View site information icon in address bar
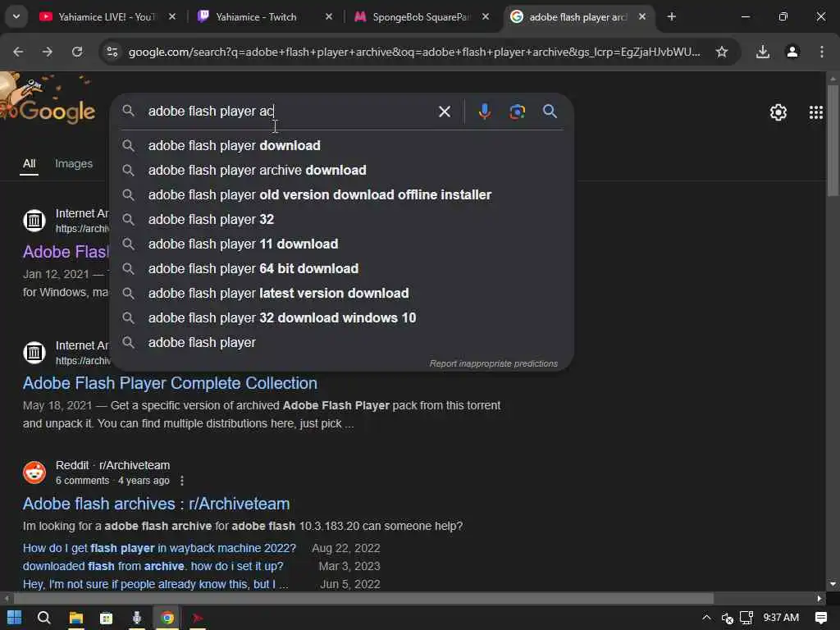Screen dimensions: 840x630 (112, 52)
